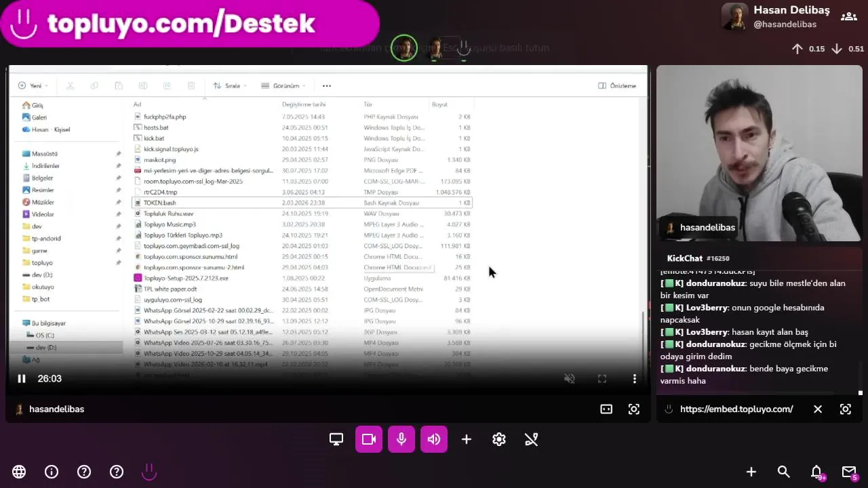This screenshot has width=868, height=488.
Task: Open the first question mark help icon
Action: (x=84, y=472)
